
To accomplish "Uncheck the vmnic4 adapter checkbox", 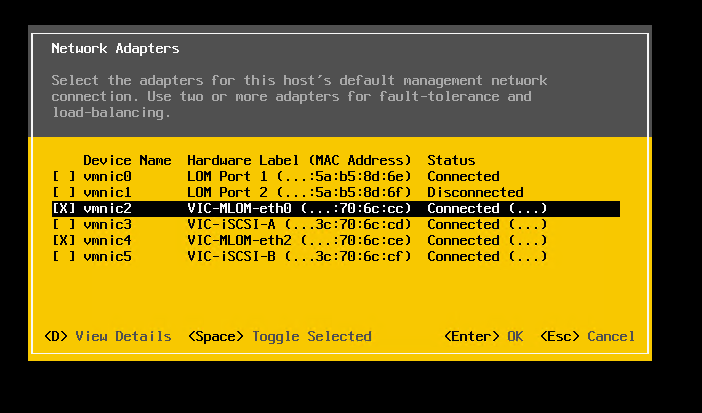I will (63, 240).
